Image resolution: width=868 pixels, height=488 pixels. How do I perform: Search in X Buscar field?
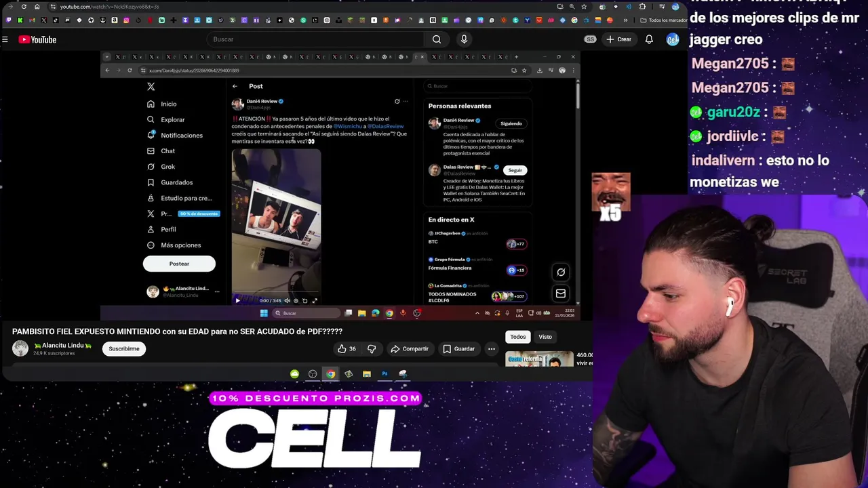[x=478, y=86]
